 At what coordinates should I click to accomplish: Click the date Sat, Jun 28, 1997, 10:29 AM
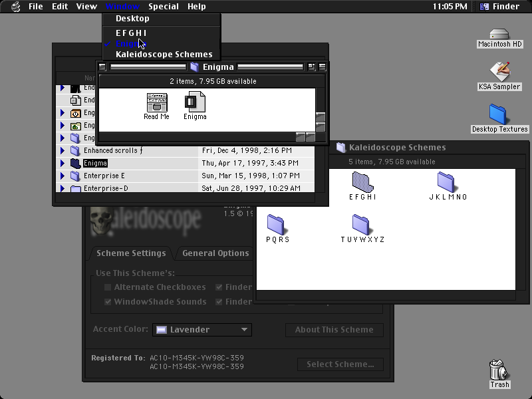pos(251,188)
